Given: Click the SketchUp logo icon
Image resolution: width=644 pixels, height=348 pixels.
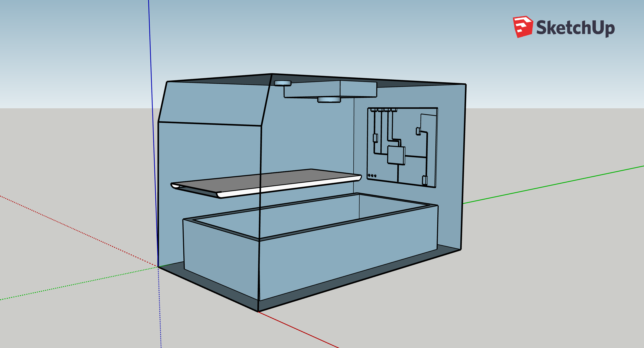Looking at the screenshot, I should [x=522, y=27].
